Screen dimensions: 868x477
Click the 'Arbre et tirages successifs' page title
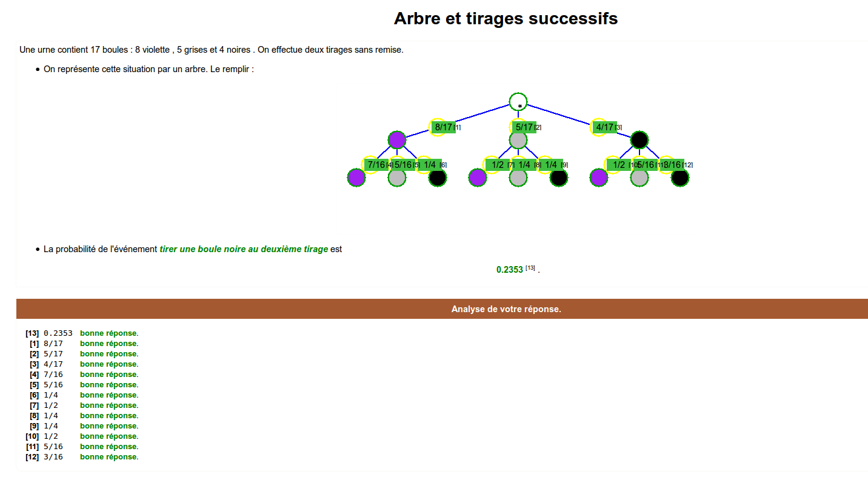[506, 19]
